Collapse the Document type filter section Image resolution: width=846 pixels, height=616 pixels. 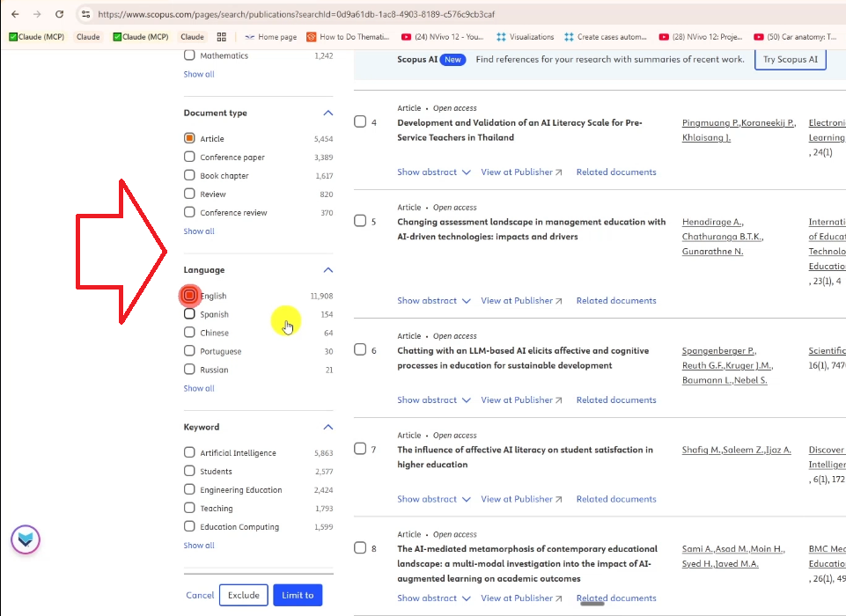tap(328, 113)
